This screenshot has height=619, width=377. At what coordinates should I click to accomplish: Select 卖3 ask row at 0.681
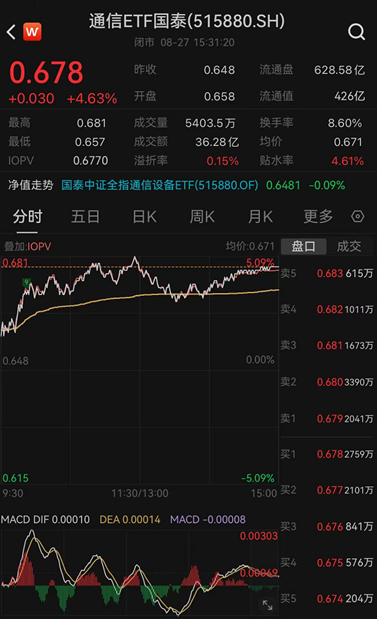point(327,345)
